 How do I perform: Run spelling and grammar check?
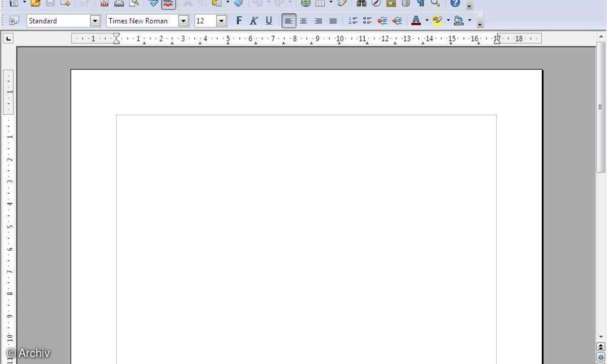(x=154, y=3)
